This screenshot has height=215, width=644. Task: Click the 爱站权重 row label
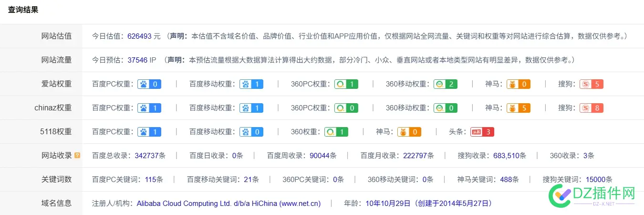(x=56, y=84)
